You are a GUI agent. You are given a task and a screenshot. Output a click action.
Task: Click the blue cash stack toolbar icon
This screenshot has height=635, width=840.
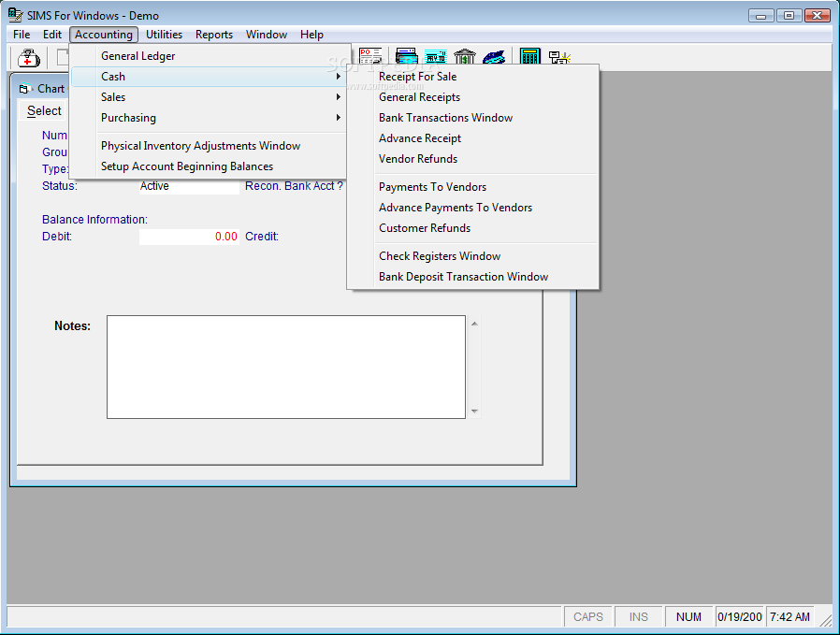pyautogui.click(x=494, y=56)
